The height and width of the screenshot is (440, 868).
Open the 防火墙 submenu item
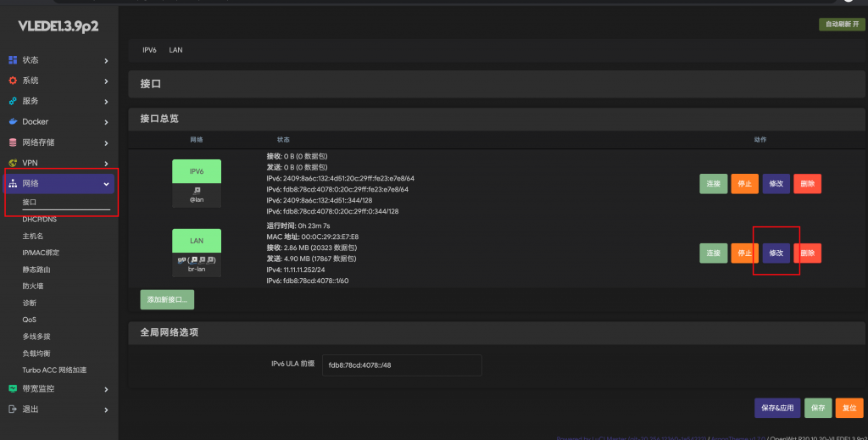point(33,287)
